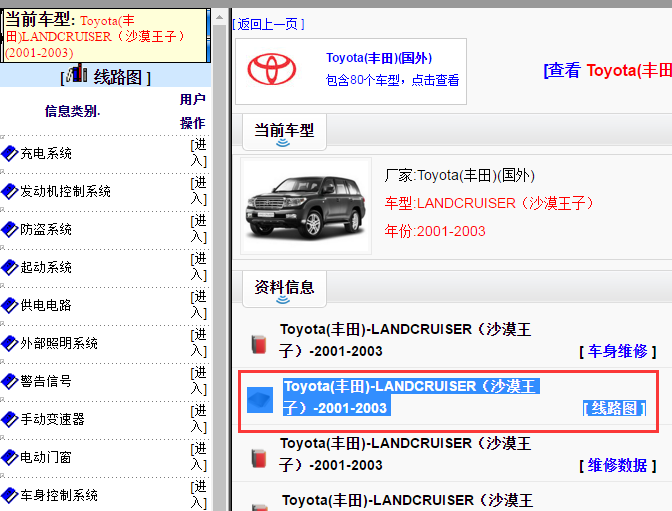The width and height of the screenshot is (672, 511).
Task: Click the book icon beside 警告信号
Action: pos(9,381)
